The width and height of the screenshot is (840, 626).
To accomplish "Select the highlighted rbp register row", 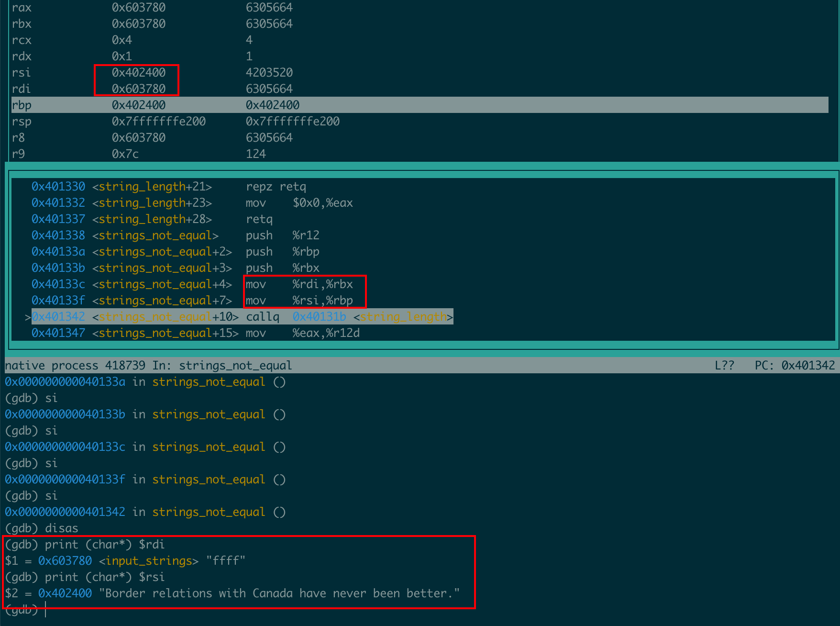I will tap(420, 105).
